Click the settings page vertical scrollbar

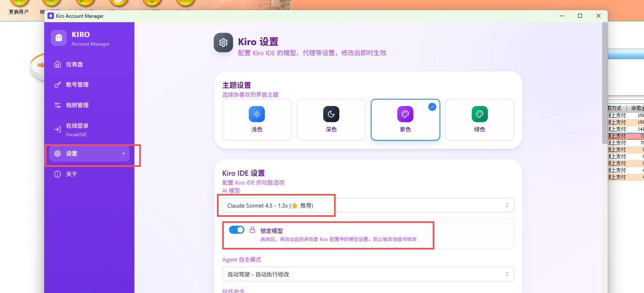(605, 83)
